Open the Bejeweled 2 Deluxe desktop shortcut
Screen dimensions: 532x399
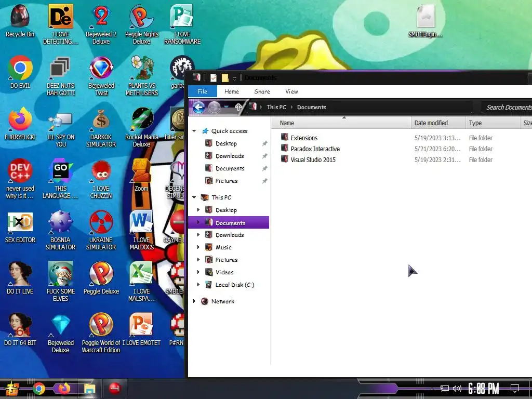[101, 24]
